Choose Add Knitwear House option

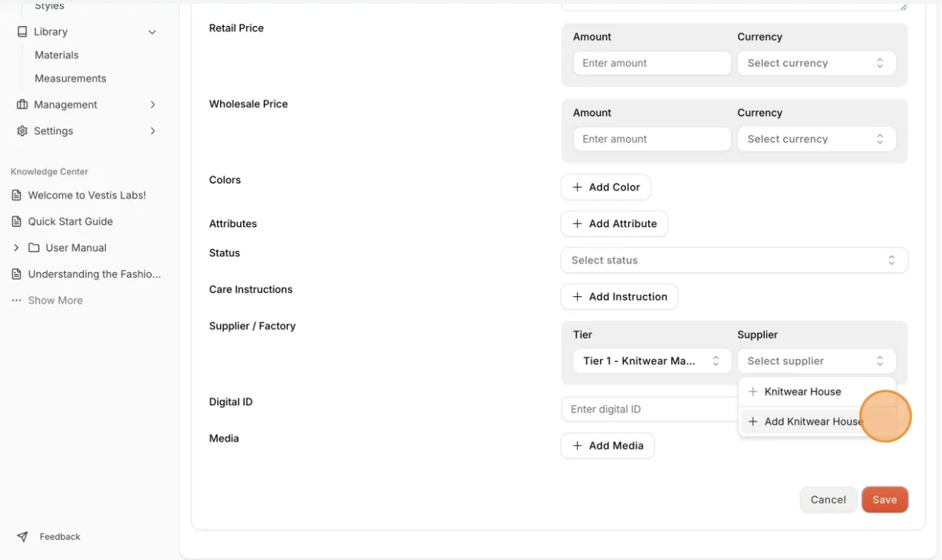(816, 422)
